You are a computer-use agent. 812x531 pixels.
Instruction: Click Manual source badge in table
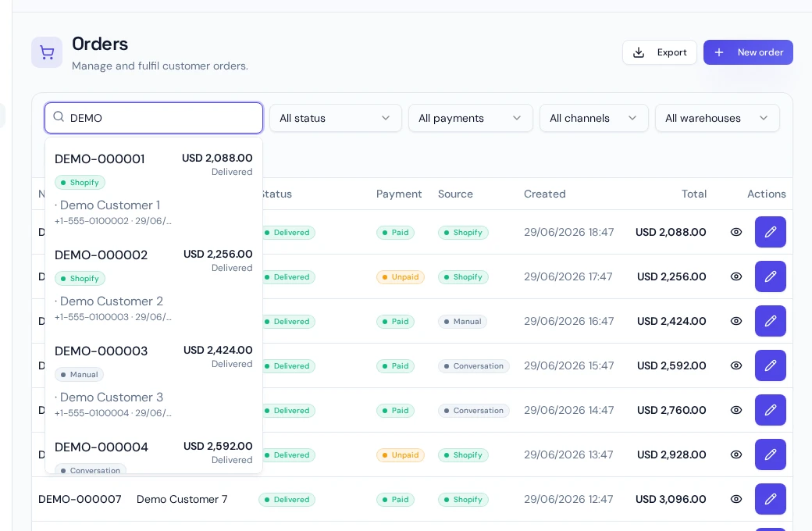462,322
